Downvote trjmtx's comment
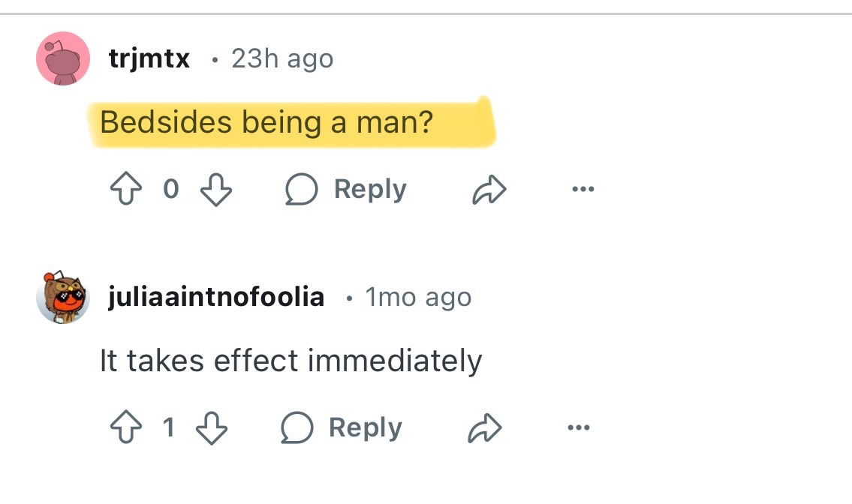Screen dimensions: 852x504 click(x=216, y=190)
